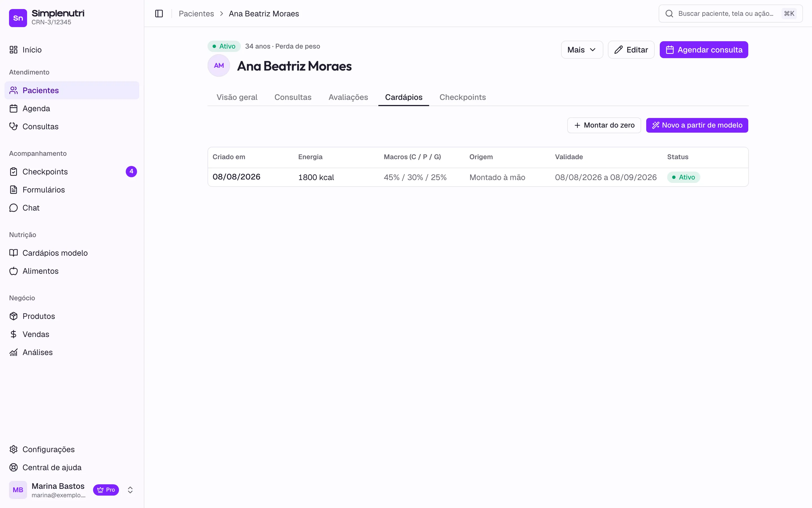Open Alimentos in the sidebar
Viewport: 812px width, 508px height.
point(72,271)
